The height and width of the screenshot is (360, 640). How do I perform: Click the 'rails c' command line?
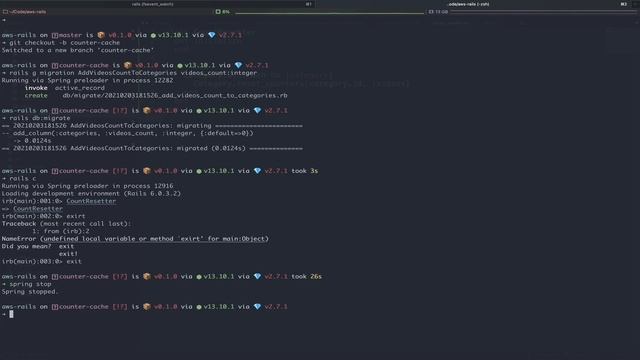(19, 178)
